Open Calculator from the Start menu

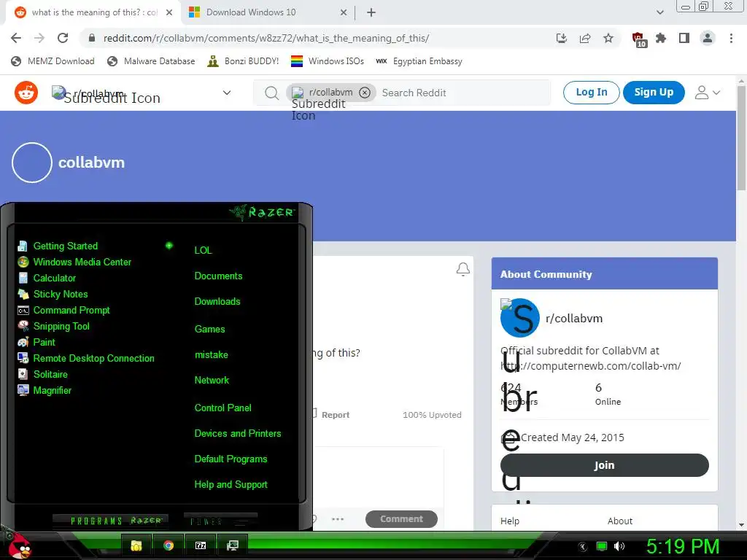coord(54,278)
